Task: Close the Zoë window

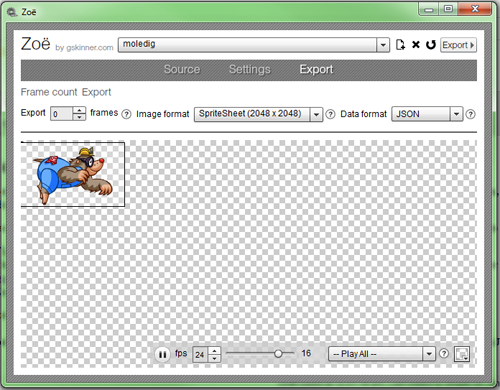Action: click(x=475, y=9)
